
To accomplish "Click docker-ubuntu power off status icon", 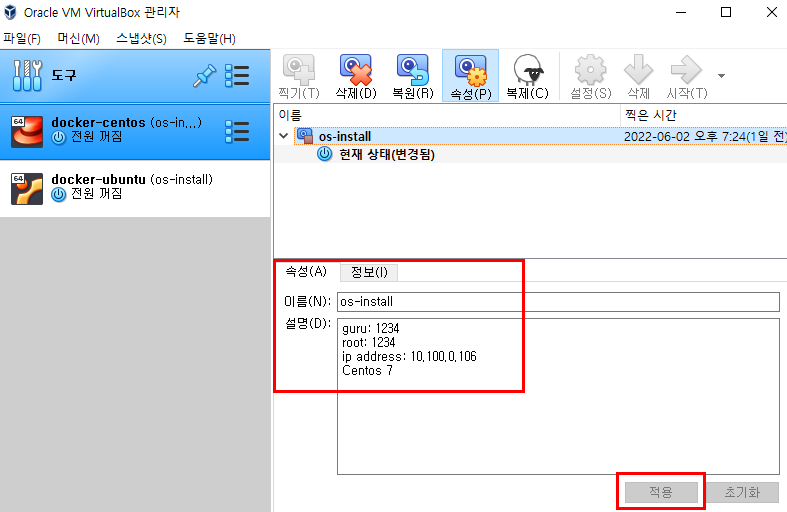I will click(x=59, y=195).
